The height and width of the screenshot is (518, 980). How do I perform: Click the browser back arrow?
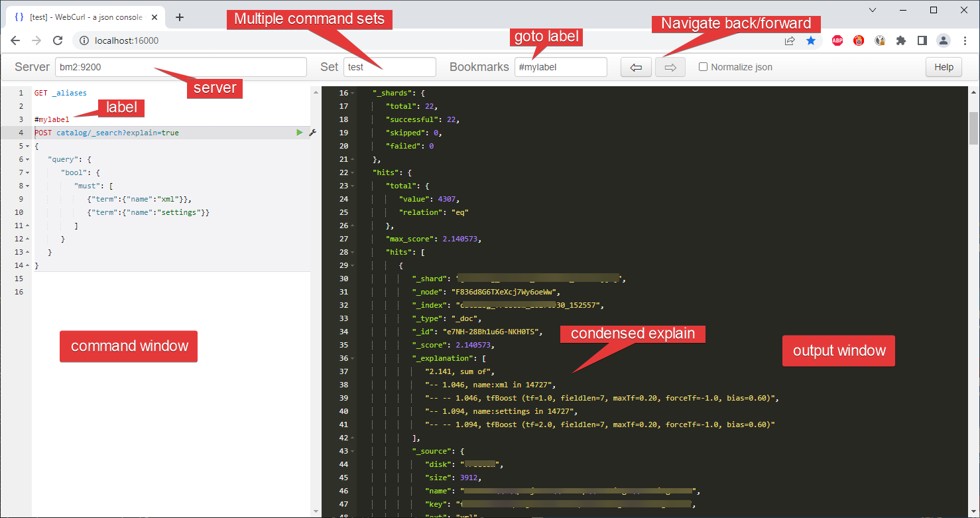pyautogui.click(x=15, y=40)
